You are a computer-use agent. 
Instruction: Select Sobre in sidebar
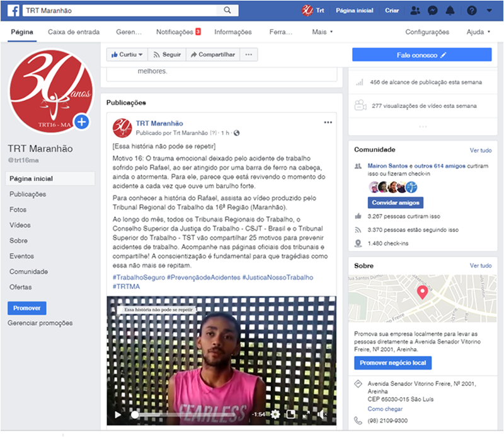click(x=18, y=240)
